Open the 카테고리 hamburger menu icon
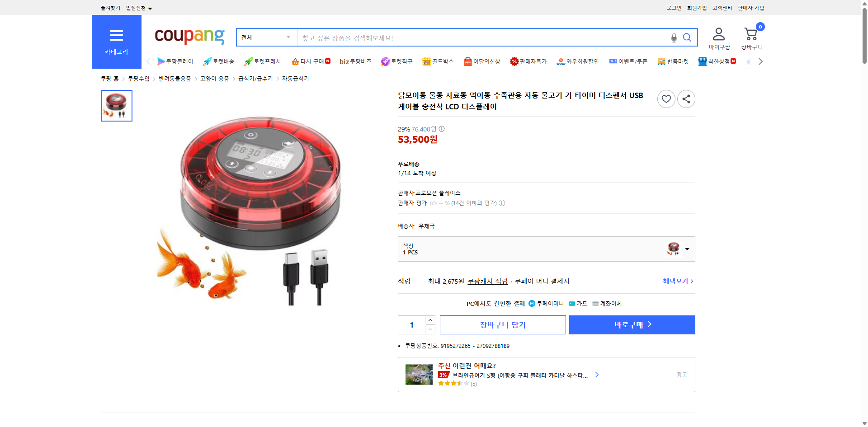 (116, 36)
